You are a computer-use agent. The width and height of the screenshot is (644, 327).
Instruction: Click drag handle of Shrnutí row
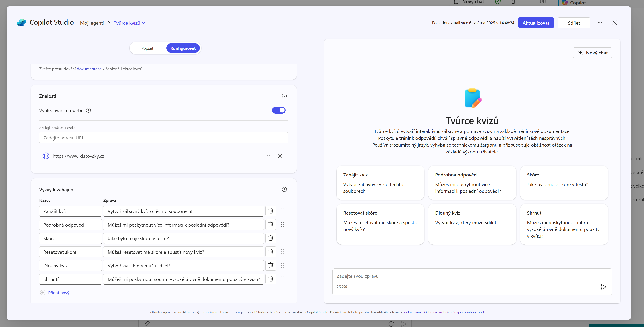tap(283, 279)
